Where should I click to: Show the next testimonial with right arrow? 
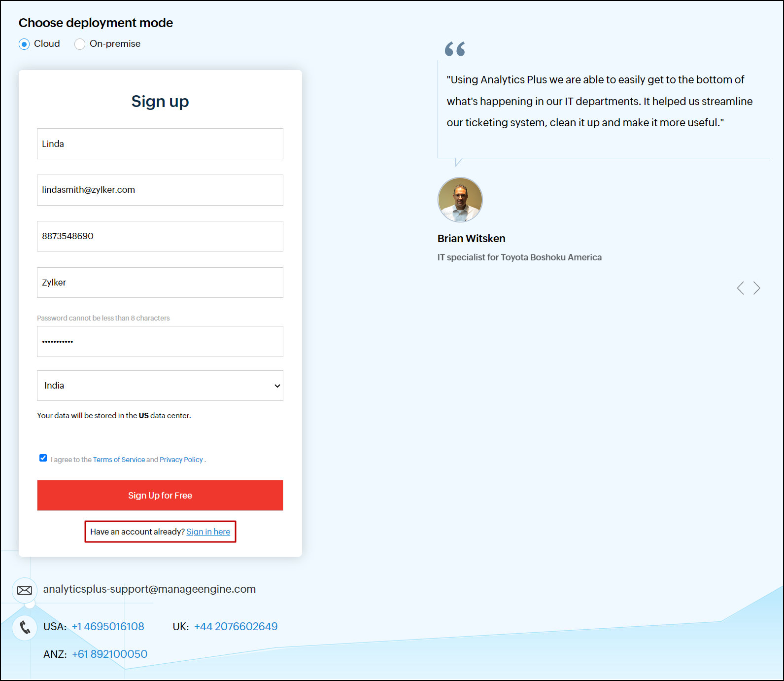[757, 288]
